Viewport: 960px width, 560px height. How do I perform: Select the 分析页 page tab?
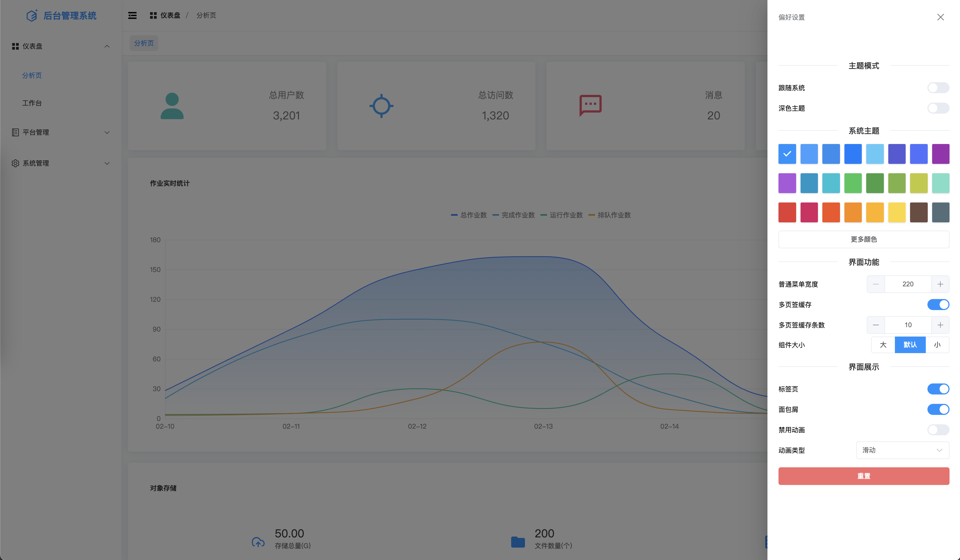(x=144, y=43)
